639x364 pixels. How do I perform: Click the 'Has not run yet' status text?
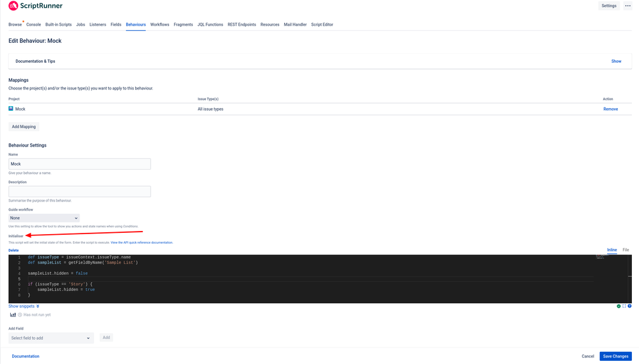coord(37,315)
